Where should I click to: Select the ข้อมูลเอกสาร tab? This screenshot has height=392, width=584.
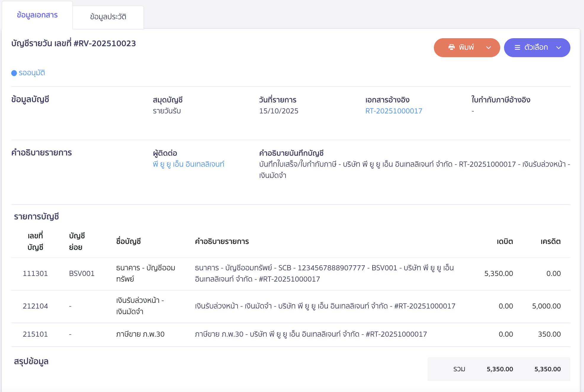37,15
